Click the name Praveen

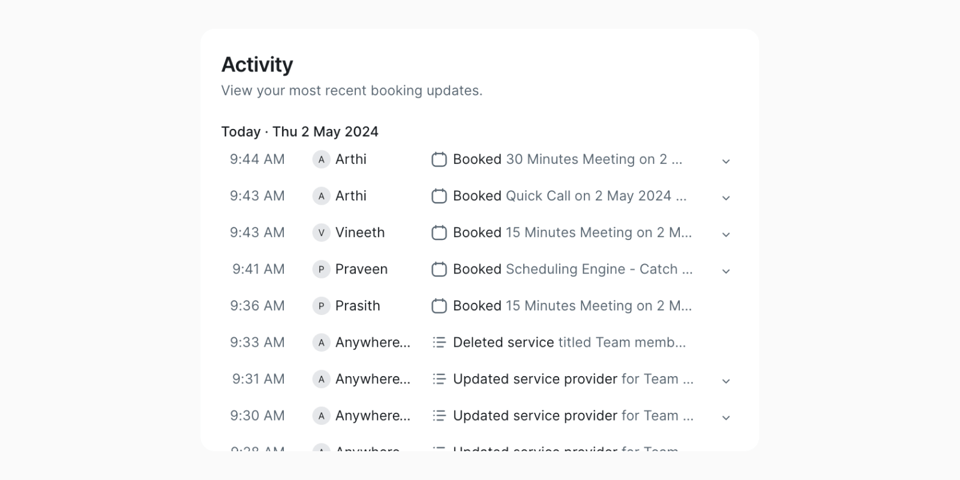(361, 269)
